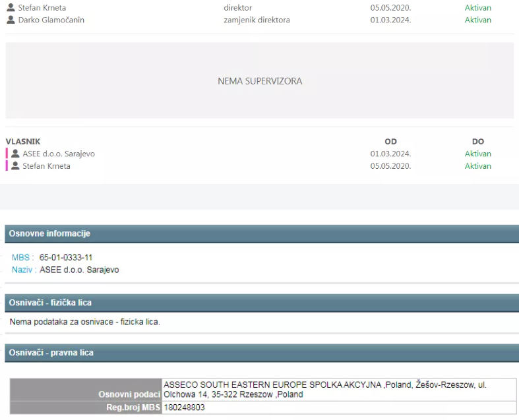Click date 05.05.2020. in owner Stefan Krneta row
Viewport: 519px width, 420px height.
pyautogui.click(x=390, y=165)
